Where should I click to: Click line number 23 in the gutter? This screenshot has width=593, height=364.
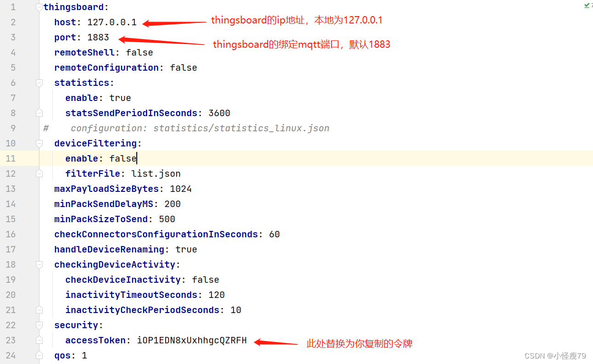(11, 341)
